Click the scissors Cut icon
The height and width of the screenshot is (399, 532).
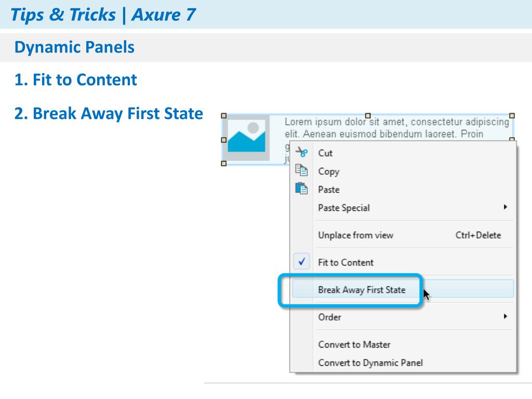pyautogui.click(x=301, y=152)
